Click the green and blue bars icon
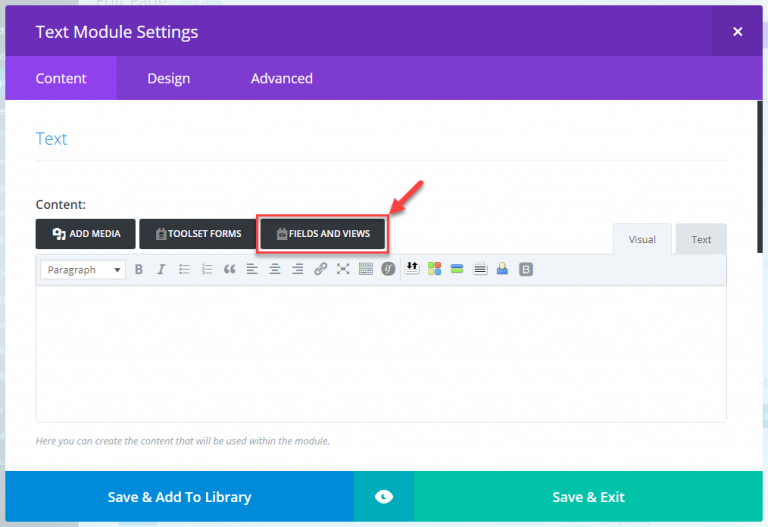The height and width of the screenshot is (527, 768). [457, 269]
